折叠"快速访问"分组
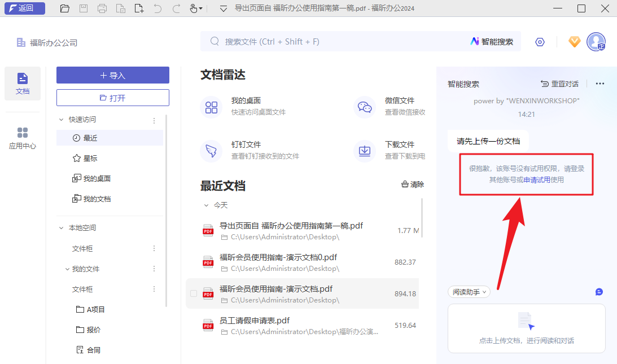The image size is (617, 364). (x=61, y=119)
